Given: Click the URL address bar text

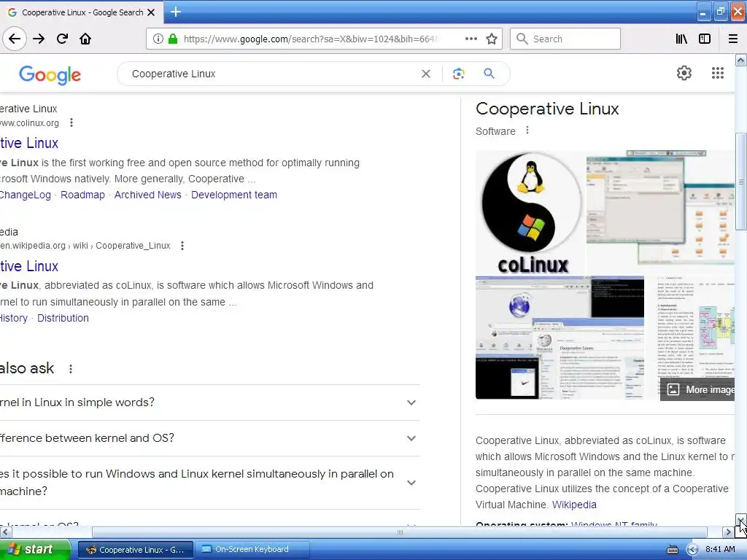Looking at the screenshot, I should tap(309, 39).
